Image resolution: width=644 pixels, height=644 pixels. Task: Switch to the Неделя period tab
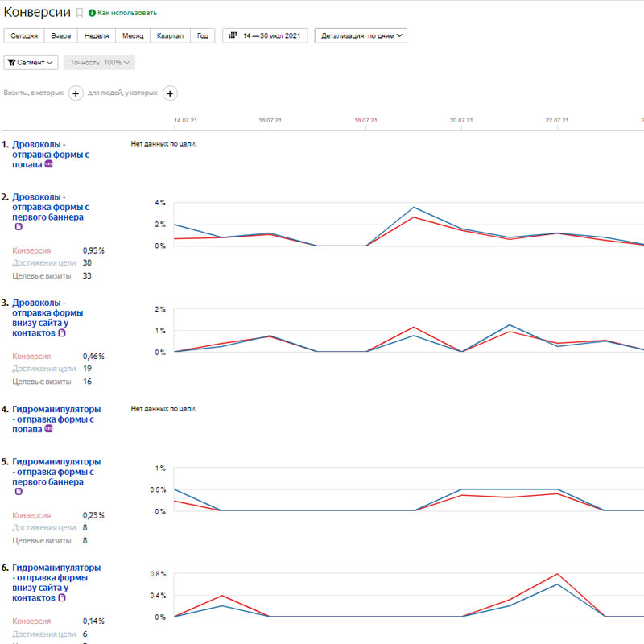tap(97, 35)
